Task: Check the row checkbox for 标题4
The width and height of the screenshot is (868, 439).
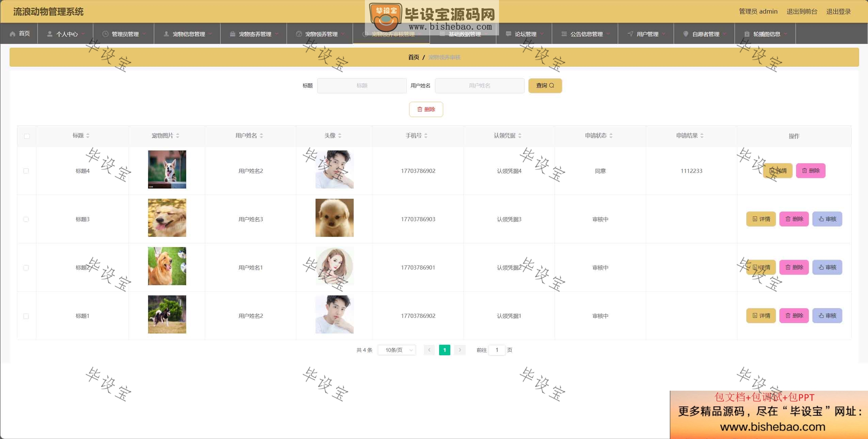Action: tap(26, 171)
